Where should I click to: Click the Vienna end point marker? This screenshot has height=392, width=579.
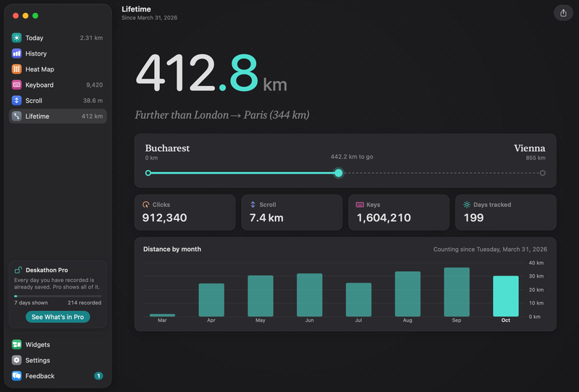[x=542, y=173]
